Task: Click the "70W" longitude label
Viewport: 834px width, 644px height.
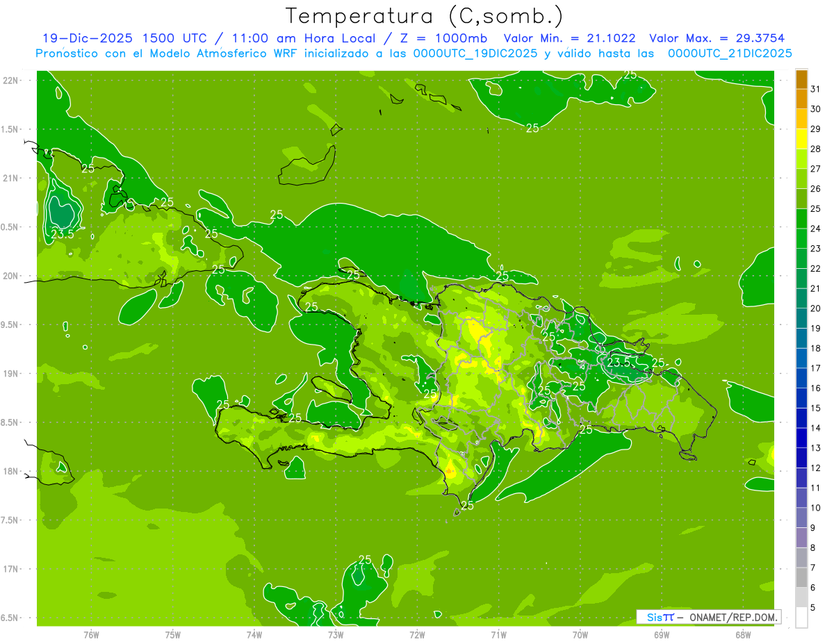Action: pyautogui.click(x=580, y=635)
